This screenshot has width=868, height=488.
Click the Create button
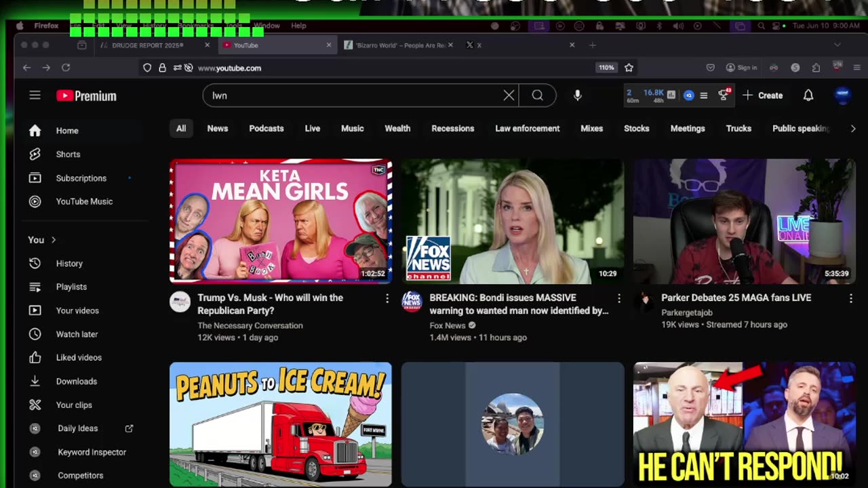pos(763,96)
